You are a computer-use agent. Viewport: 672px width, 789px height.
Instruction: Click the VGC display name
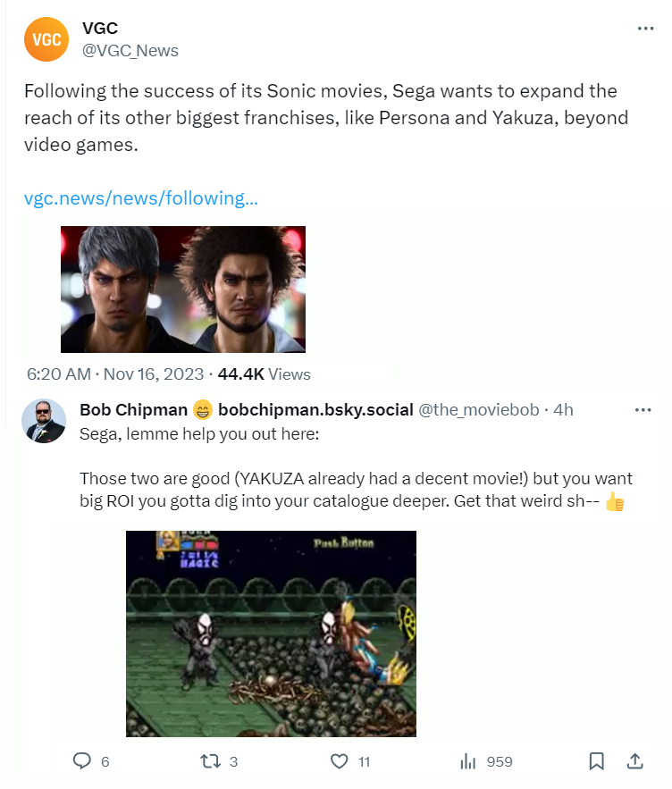(x=100, y=29)
